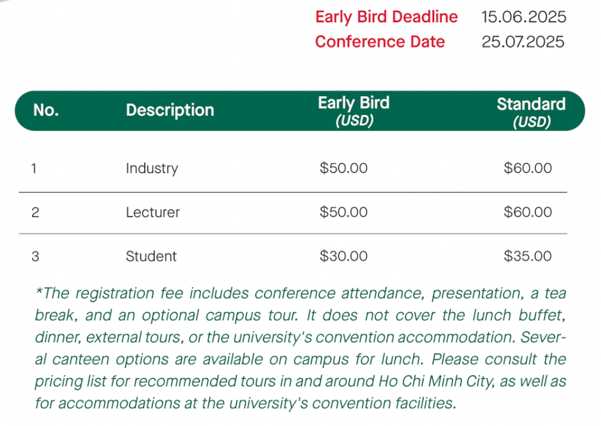This screenshot has width=601, height=426.
Task: Click row number 3 in the table
Action: click(x=35, y=256)
